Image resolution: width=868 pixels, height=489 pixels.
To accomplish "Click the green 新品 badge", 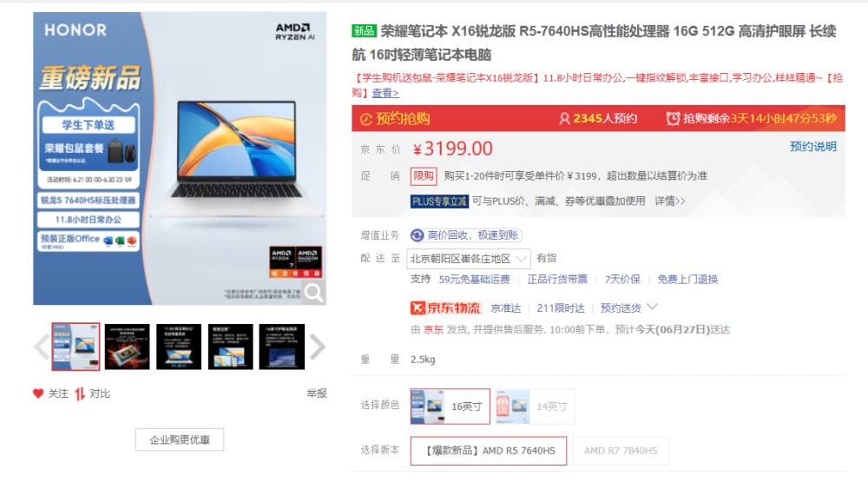I will point(364,31).
